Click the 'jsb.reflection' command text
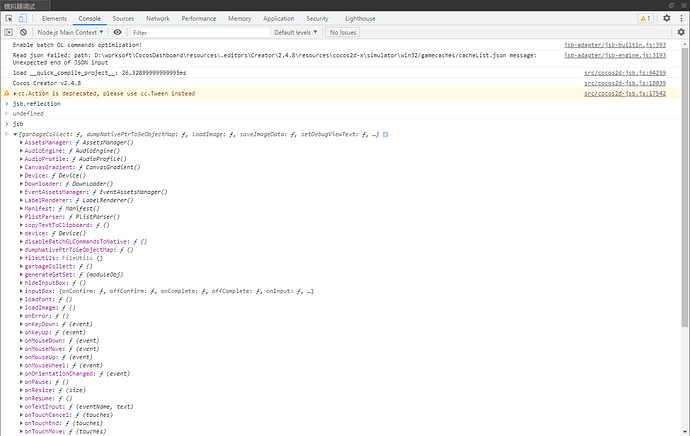Viewport: 690px width, 436px height. tap(37, 104)
